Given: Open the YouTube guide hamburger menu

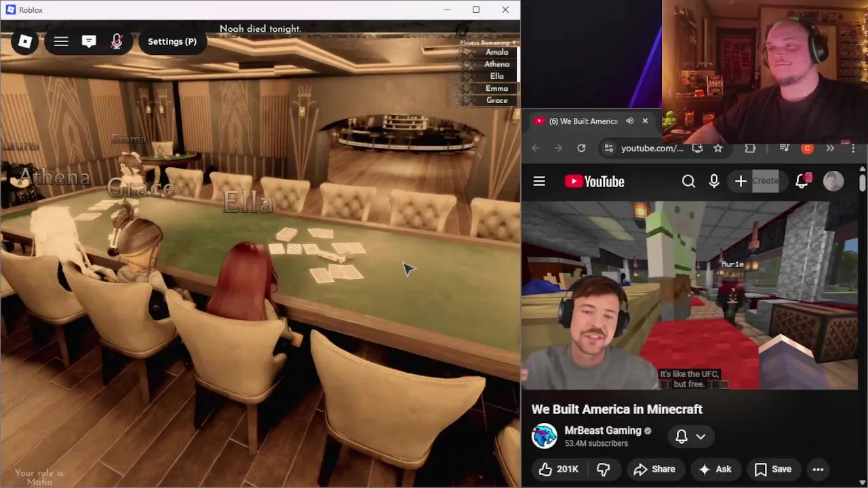Looking at the screenshot, I should 539,182.
